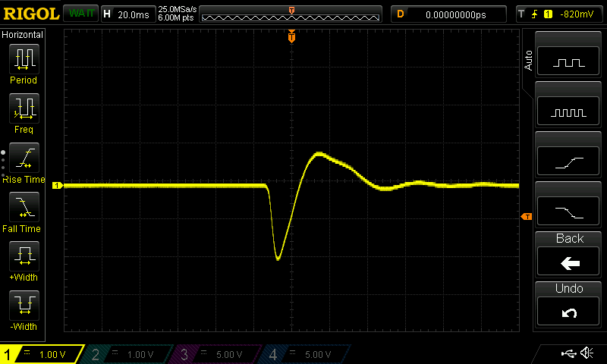The image size is (607, 364).
Task: Click the trigger level marker at the grid's right edge
Action: point(527,217)
